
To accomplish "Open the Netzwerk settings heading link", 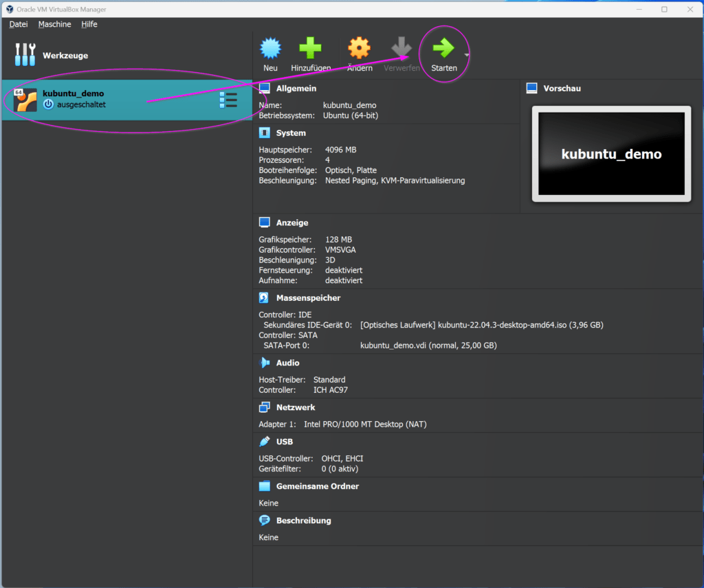I will coord(296,407).
